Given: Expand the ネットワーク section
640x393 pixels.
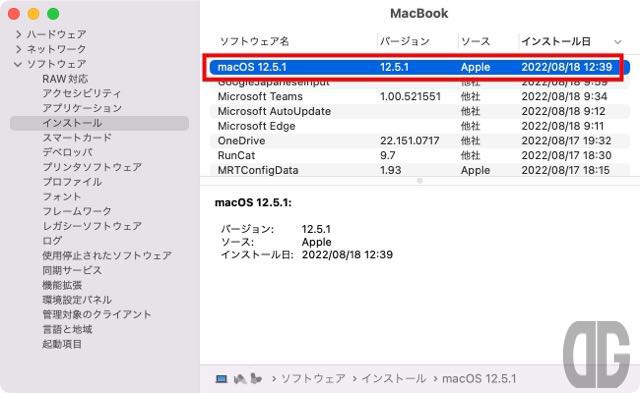Looking at the screenshot, I should 18,49.
